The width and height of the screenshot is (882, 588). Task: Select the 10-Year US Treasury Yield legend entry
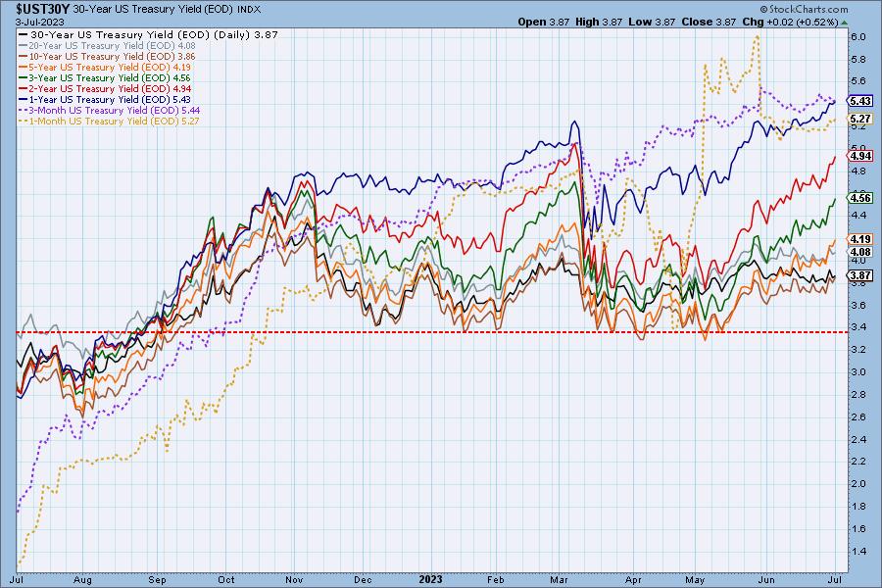[x=108, y=56]
